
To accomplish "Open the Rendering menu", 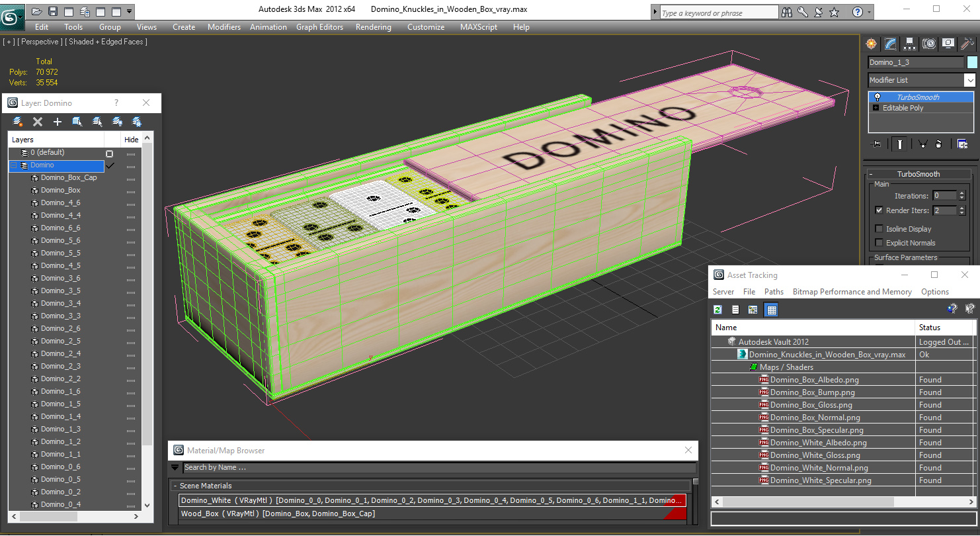I will point(373,27).
